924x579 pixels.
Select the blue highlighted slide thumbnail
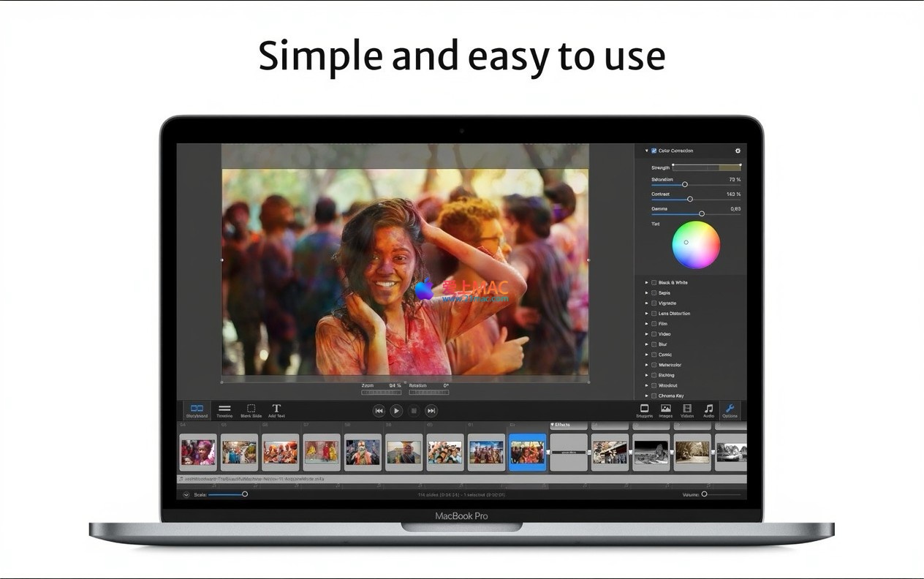(527, 452)
